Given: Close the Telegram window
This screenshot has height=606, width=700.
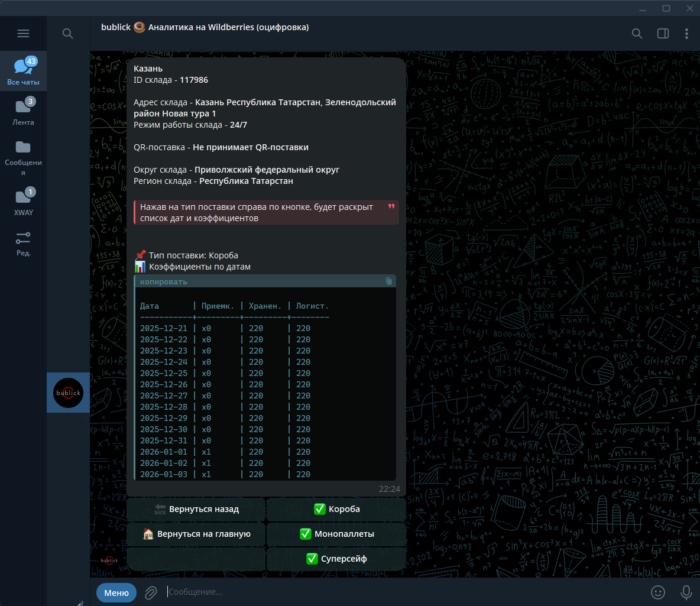Looking at the screenshot, I should [x=690, y=8].
